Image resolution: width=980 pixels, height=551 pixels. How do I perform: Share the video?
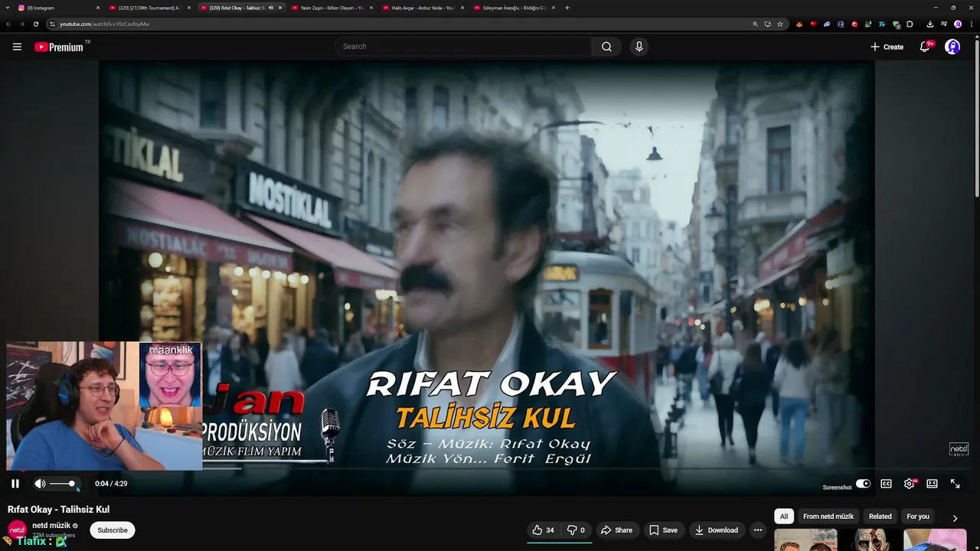click(616, 530)
